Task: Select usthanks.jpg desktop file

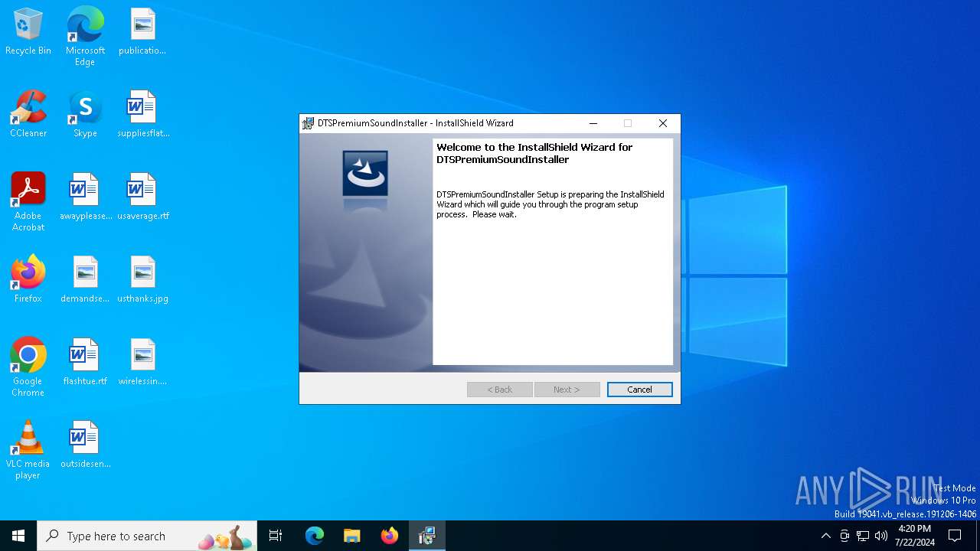Action: (142, 280)
